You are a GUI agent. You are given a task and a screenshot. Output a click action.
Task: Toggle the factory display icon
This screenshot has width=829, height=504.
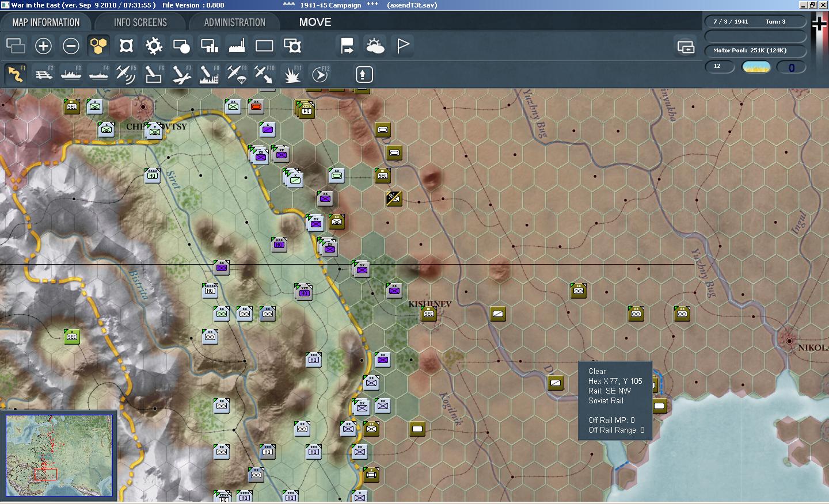(x=237, y=46)
